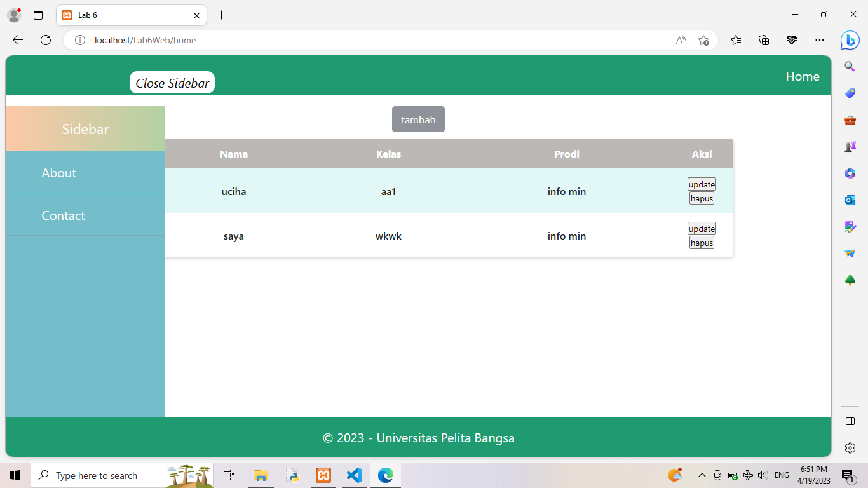Open the Shopping sidebar icon in Edge
Viewport: 868px width, 488px height.
[850, 93]
